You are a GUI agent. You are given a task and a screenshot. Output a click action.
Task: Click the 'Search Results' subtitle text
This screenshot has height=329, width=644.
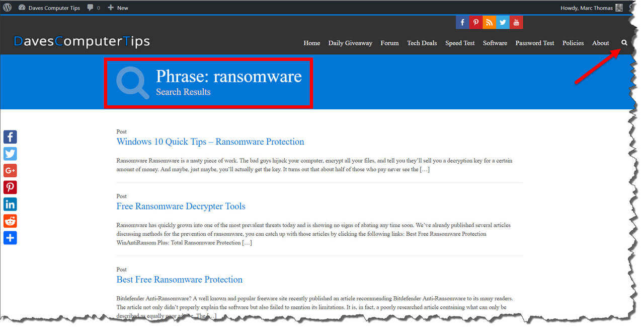click(183, 92)
